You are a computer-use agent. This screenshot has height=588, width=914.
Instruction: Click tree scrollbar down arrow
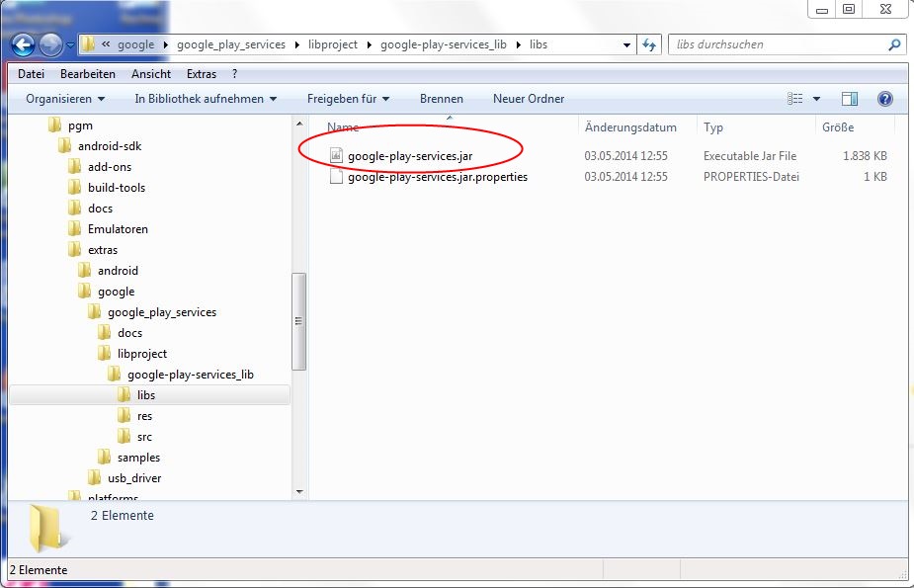pos(299,492)
